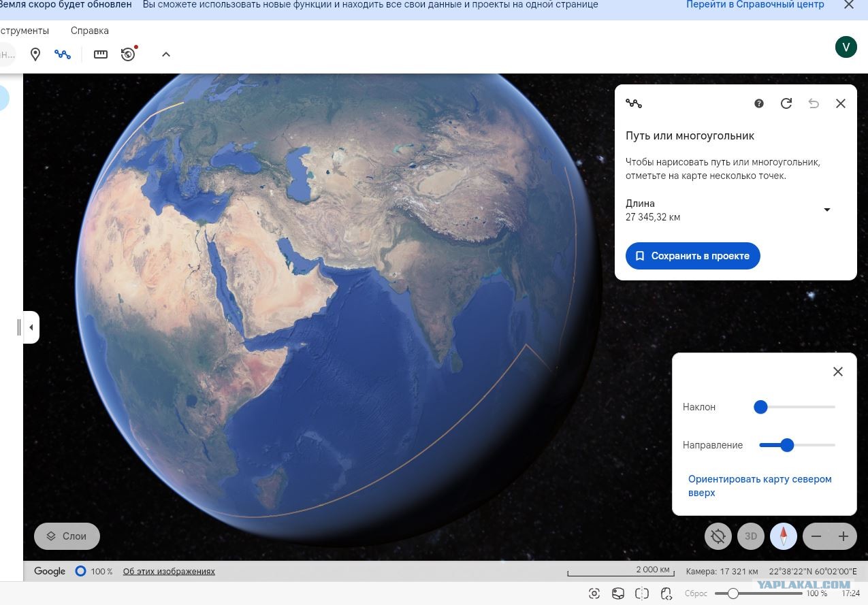Open the Об этих изображениях link
This screenshot has width=868, height=605.
[x=169, y=572]
